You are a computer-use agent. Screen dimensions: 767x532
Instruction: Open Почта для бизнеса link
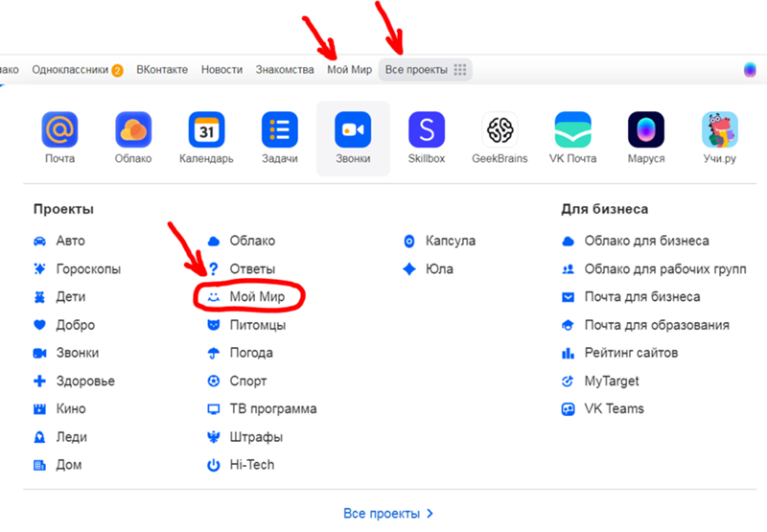(642, 297)
